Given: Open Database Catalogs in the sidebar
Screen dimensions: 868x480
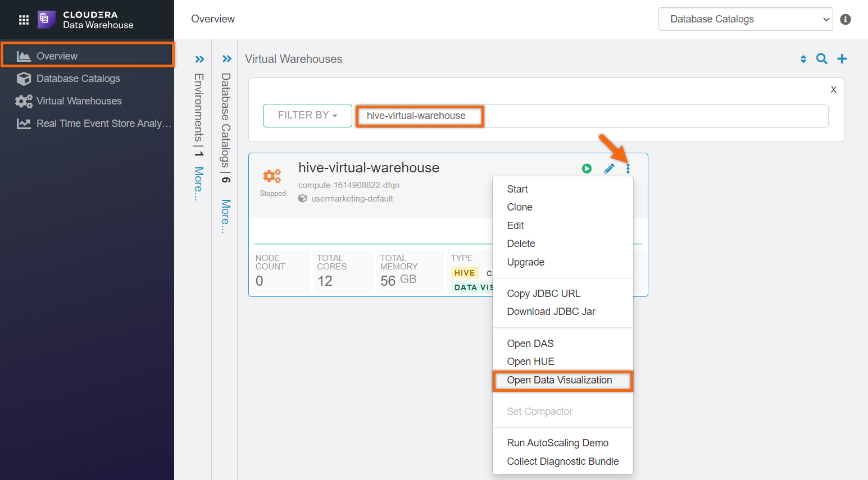Looking at the screenshot, I should pyautogui.click(x=87, y=79).
